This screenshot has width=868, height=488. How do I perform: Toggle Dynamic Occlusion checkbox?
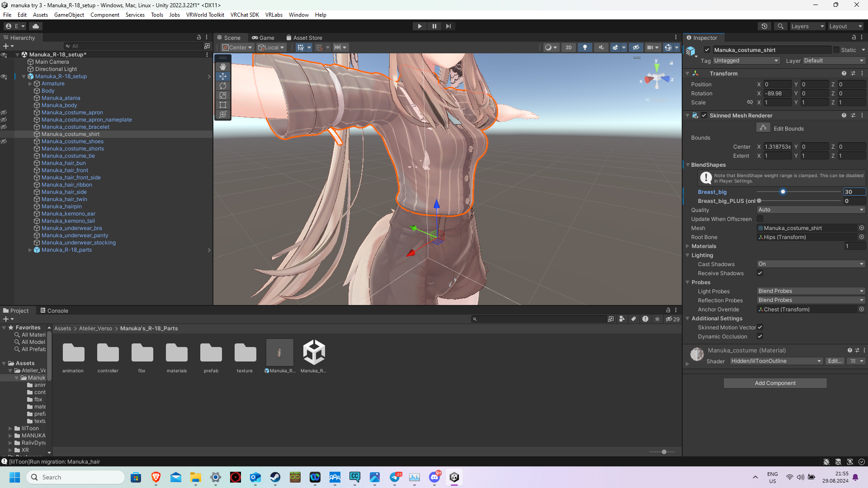(x=760, y=337)
